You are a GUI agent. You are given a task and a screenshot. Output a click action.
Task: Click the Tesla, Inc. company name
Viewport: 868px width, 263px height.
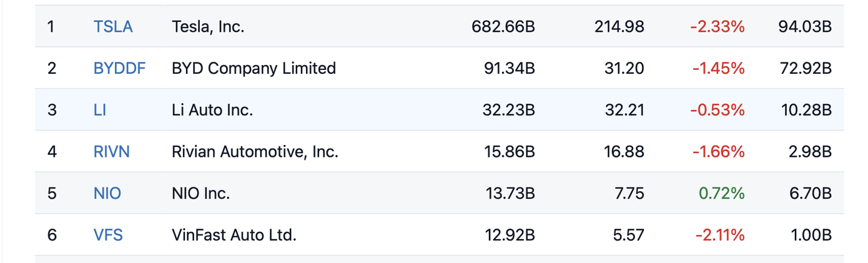click(208, 27)
